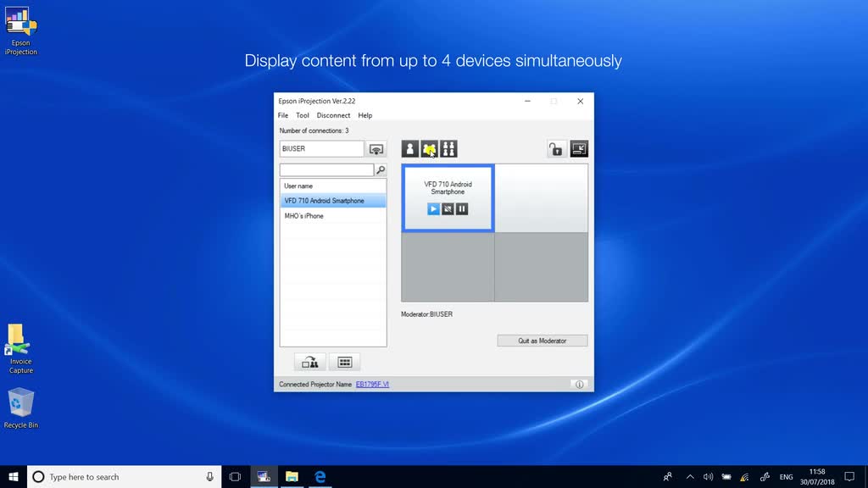Screen dimensions: 868x488
Task: Open the Windows Start menu
Action: [14, 477]
